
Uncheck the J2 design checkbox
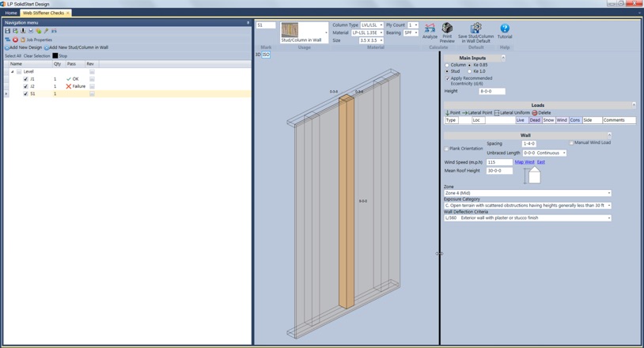(25, 86)
